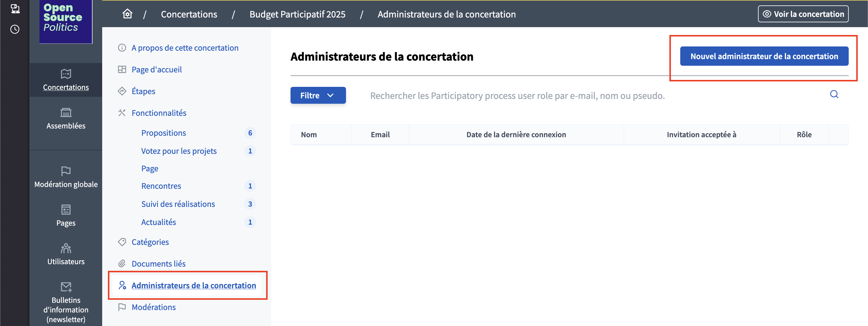Click the search magnifier icon
The image size is (868, 326).
[834, 94]
